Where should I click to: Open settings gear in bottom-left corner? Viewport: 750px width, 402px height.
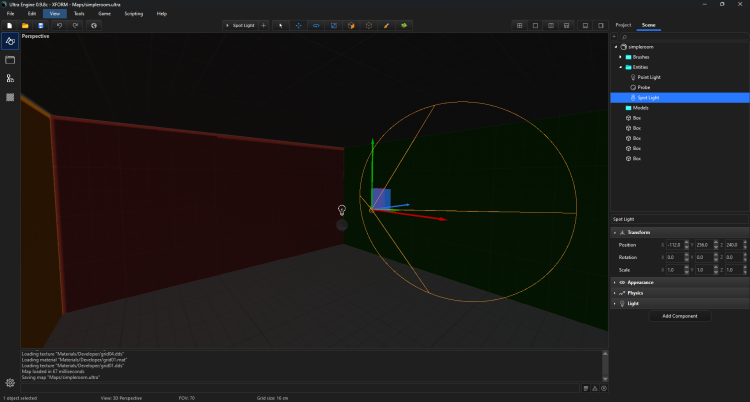[x=10, y=383]
